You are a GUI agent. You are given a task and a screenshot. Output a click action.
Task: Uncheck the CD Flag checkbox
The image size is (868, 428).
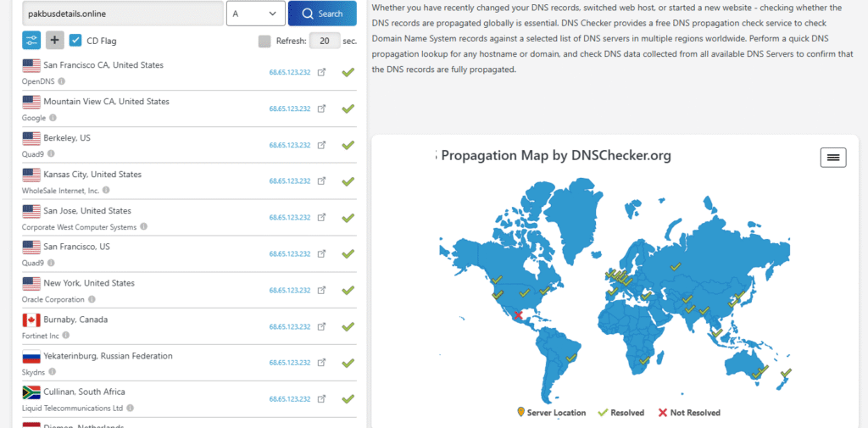[75, 41]
